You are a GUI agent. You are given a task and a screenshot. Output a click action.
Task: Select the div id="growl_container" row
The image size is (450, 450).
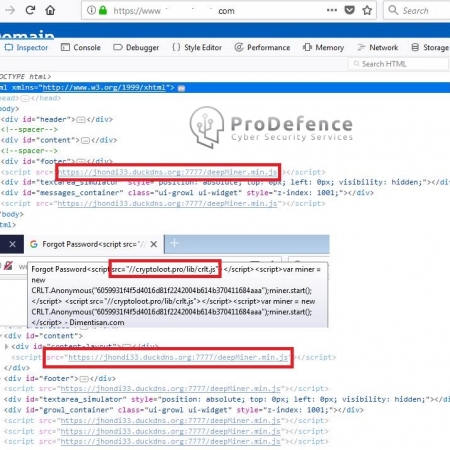coord(184,410)
